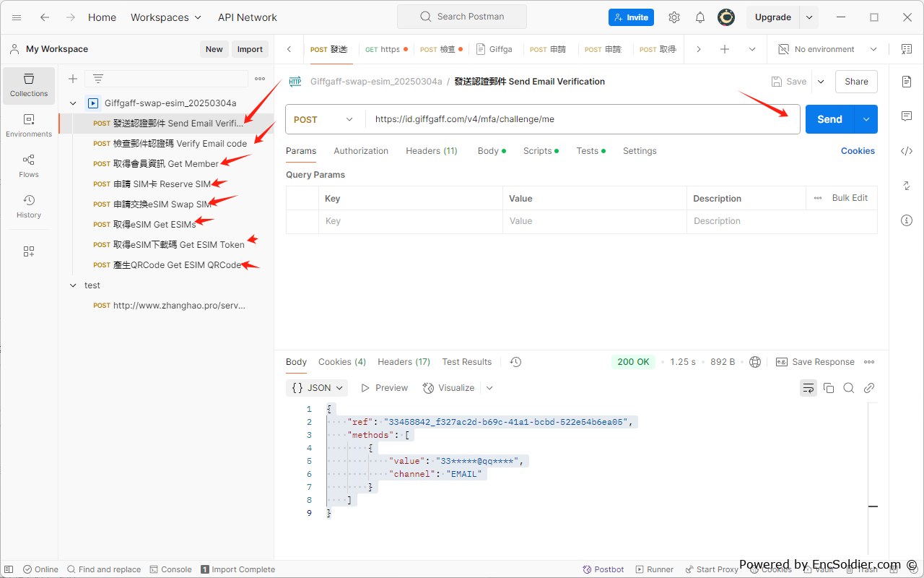
Task: Click the Invite button
Action: click(631, 17)
